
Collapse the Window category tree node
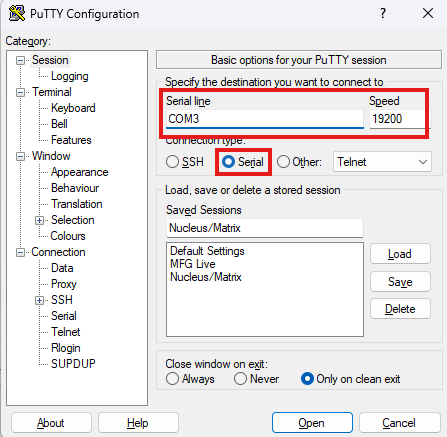(x=20, y=156)
